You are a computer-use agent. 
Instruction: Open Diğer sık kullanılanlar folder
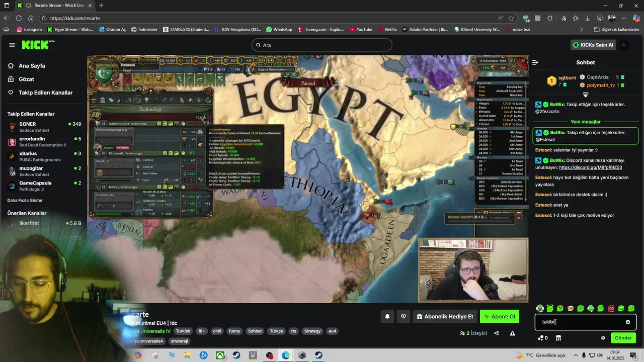pyautogui.click(x=616, y=30)
